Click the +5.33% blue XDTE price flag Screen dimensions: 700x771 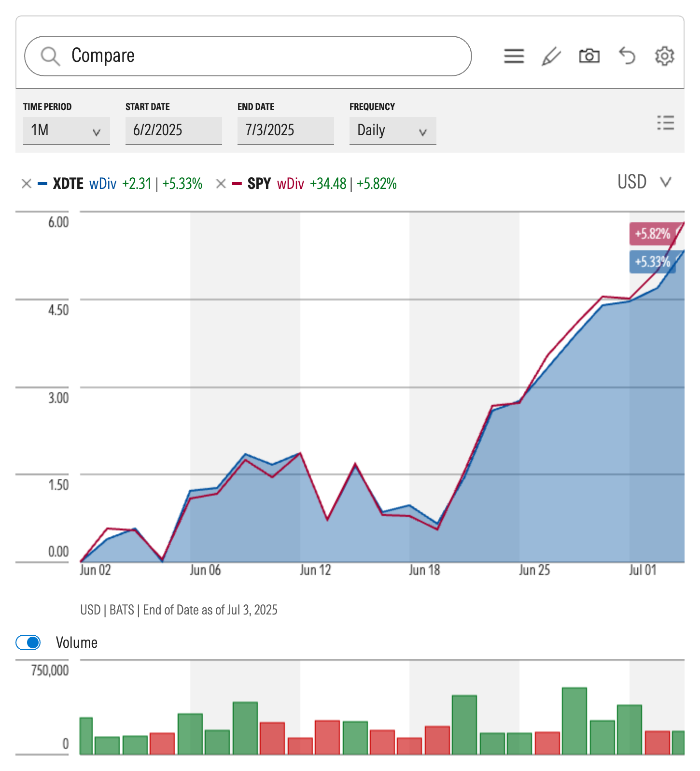click(652, 262)
